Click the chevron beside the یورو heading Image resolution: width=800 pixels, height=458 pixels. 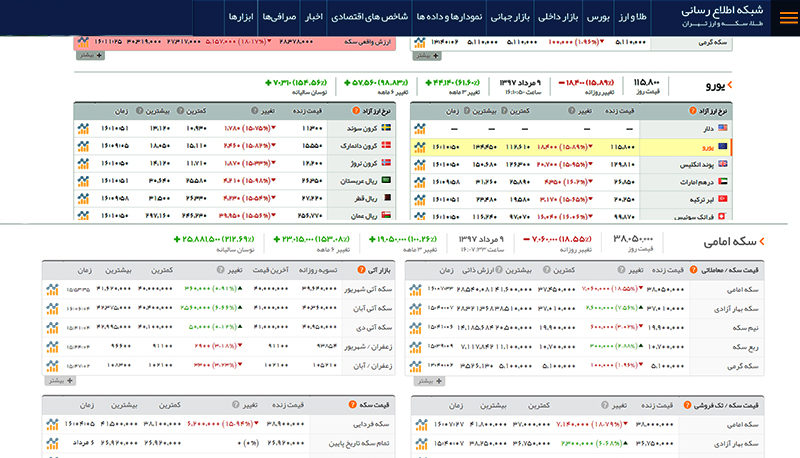(x=730, y=85)
